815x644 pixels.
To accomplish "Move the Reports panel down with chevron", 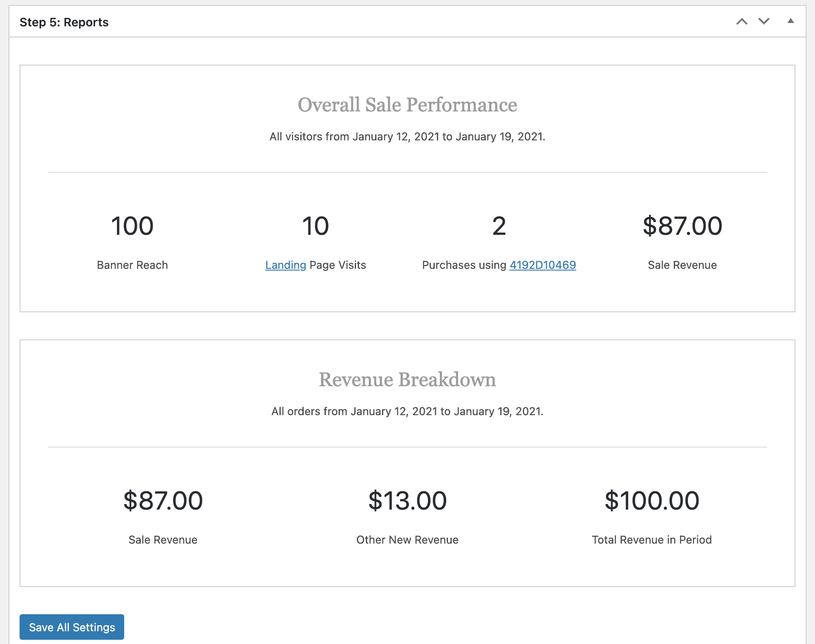I will [x=764, y=21].
